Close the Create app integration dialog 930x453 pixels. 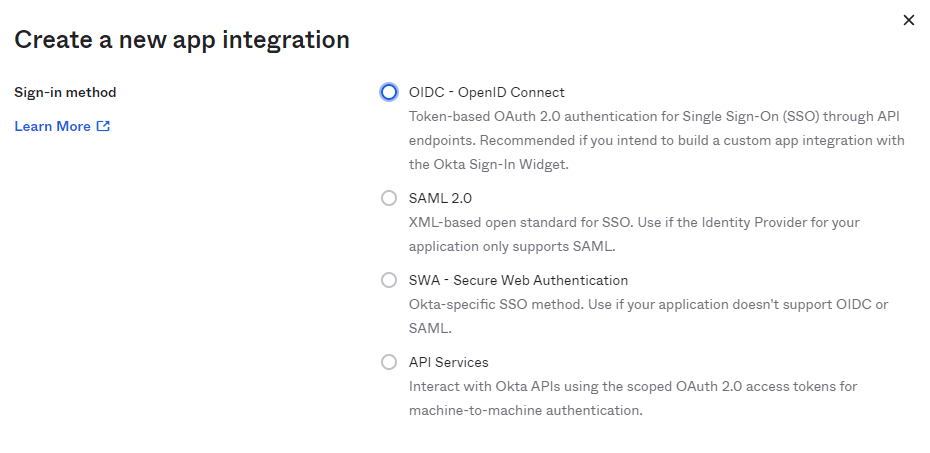tap(909, 20)
